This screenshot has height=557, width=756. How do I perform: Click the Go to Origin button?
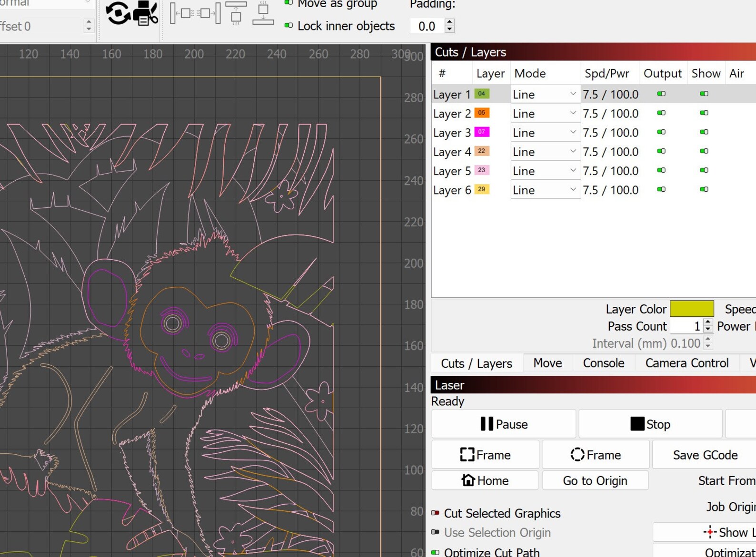pyautogui.click(x=595, y=480)
